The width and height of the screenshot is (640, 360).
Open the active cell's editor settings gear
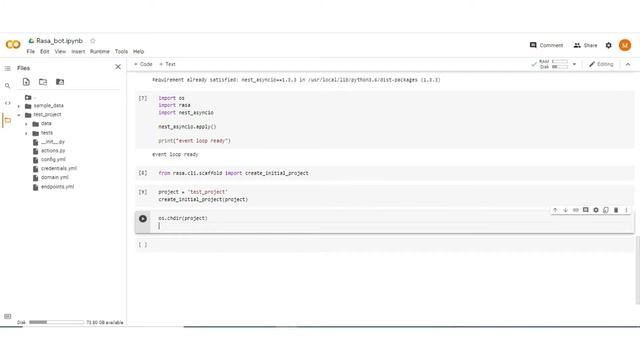click(596, 210)
